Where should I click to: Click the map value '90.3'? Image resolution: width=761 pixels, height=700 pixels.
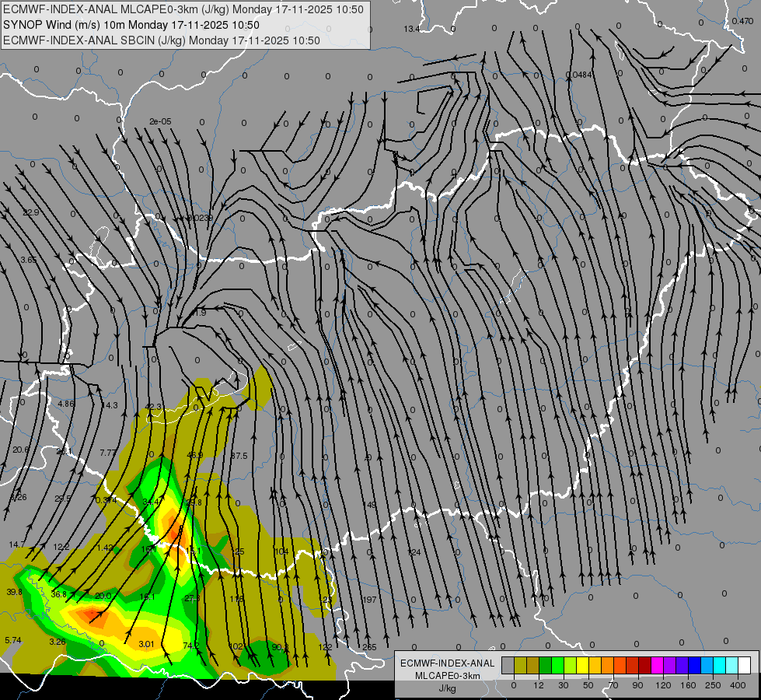click(x=280, y=646)
